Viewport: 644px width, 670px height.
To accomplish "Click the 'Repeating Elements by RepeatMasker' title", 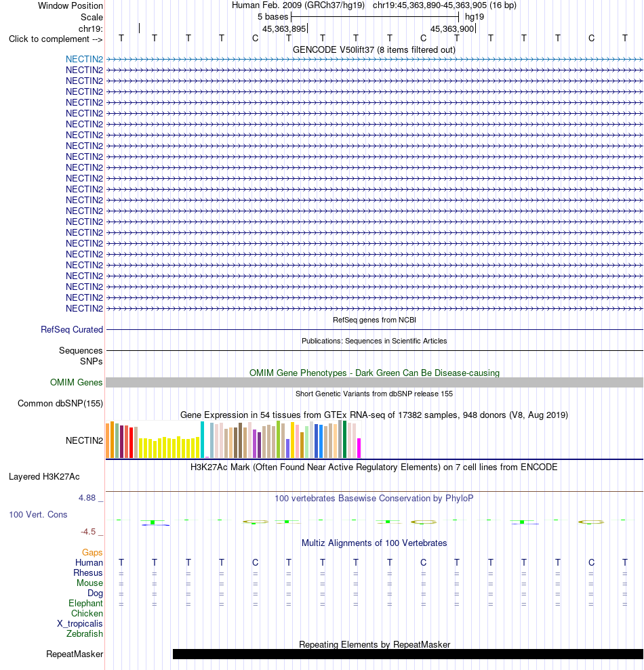I will point(374,644).
